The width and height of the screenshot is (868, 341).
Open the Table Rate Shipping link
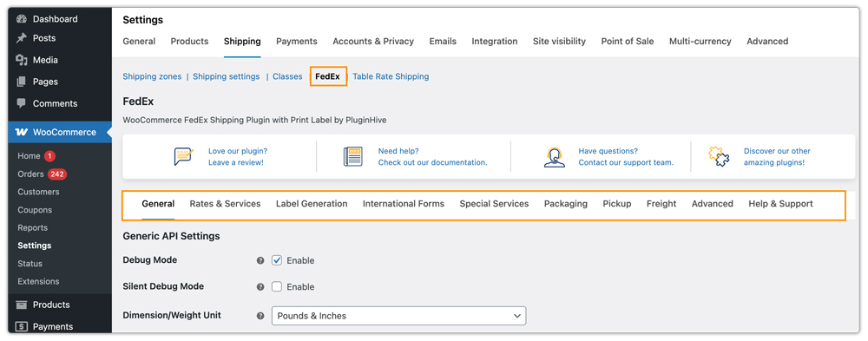(x=391, y=76)
